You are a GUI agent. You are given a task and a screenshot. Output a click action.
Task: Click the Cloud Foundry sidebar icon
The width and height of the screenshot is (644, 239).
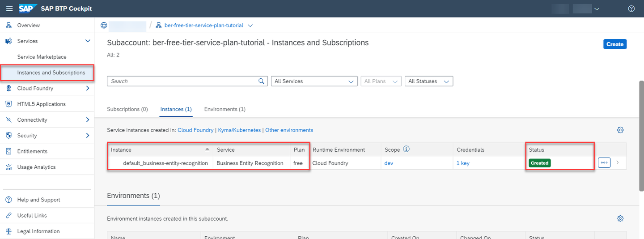(8, 88)
